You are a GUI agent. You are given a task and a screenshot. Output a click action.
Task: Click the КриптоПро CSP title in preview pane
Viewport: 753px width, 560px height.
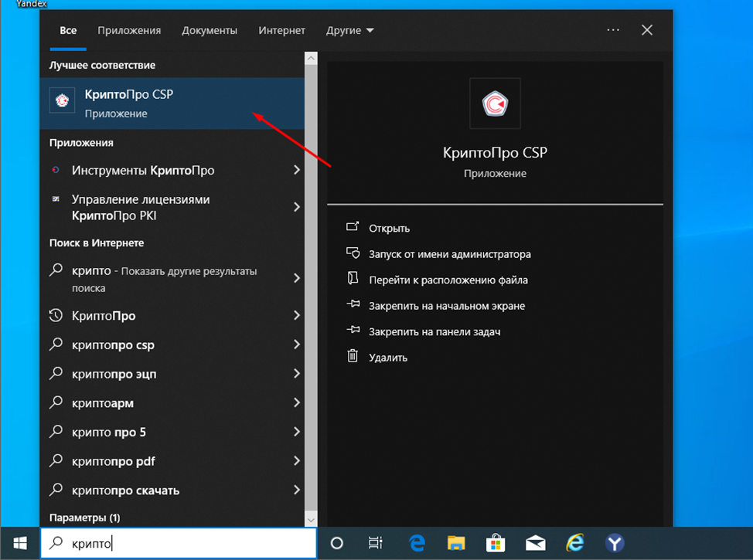(495, 153)
